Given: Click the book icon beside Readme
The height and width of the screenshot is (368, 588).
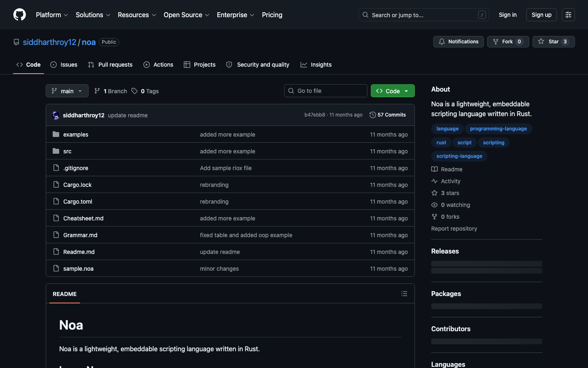Looking at the screenshot, I should (434, 169).
